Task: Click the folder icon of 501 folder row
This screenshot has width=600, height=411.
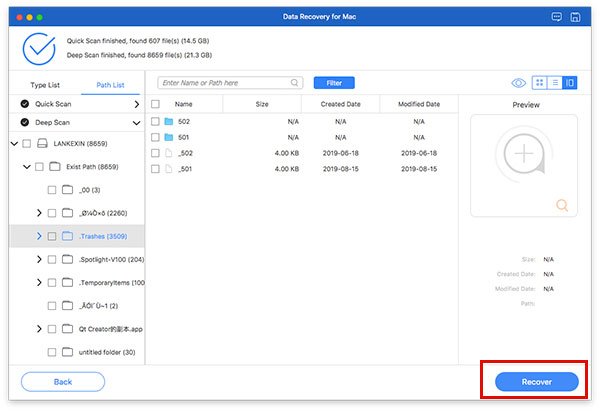Action: (x=168, y=137)
